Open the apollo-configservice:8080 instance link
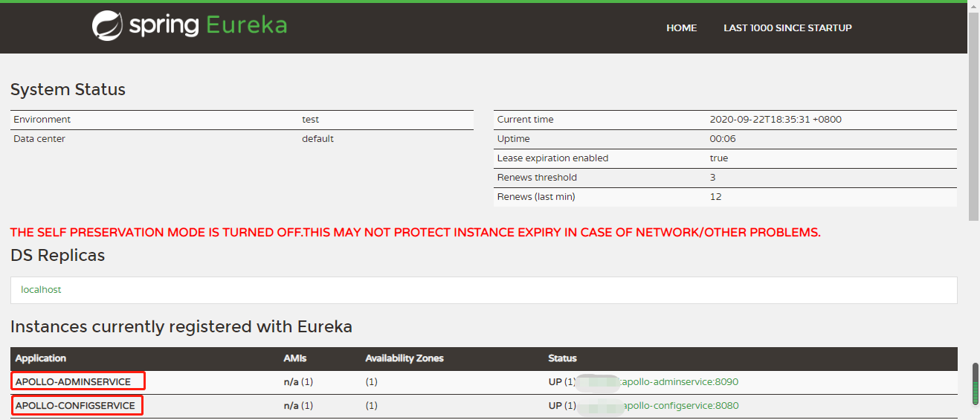The height and width of the screenshot is (420, 980). [680, 406]
